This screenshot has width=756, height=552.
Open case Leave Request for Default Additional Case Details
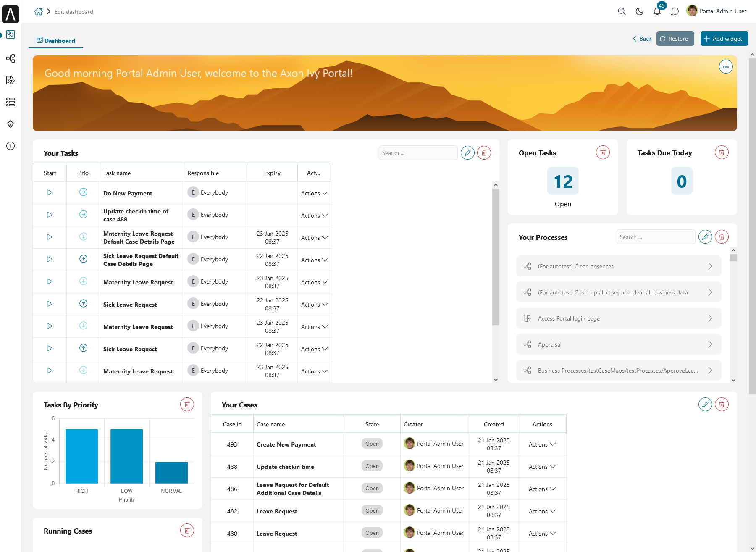point(293,489)
